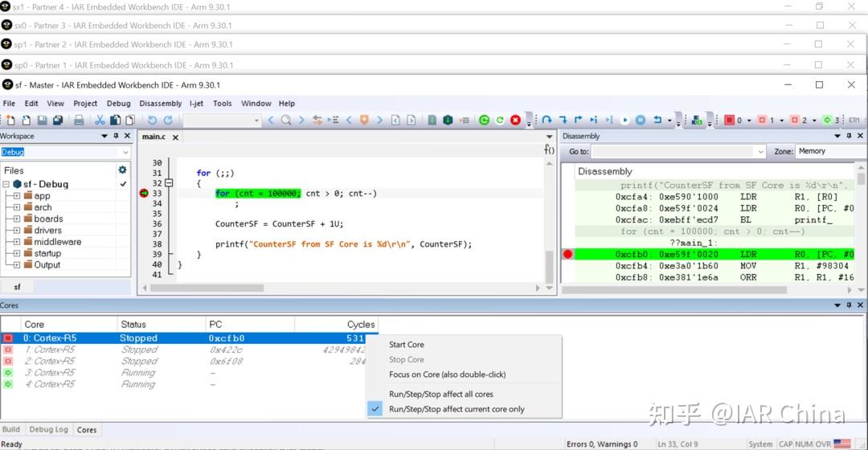868x450 pixels.
Task: Click the red Stop Debugging icon
Action: pyautogui.click(x=515, y=120)
